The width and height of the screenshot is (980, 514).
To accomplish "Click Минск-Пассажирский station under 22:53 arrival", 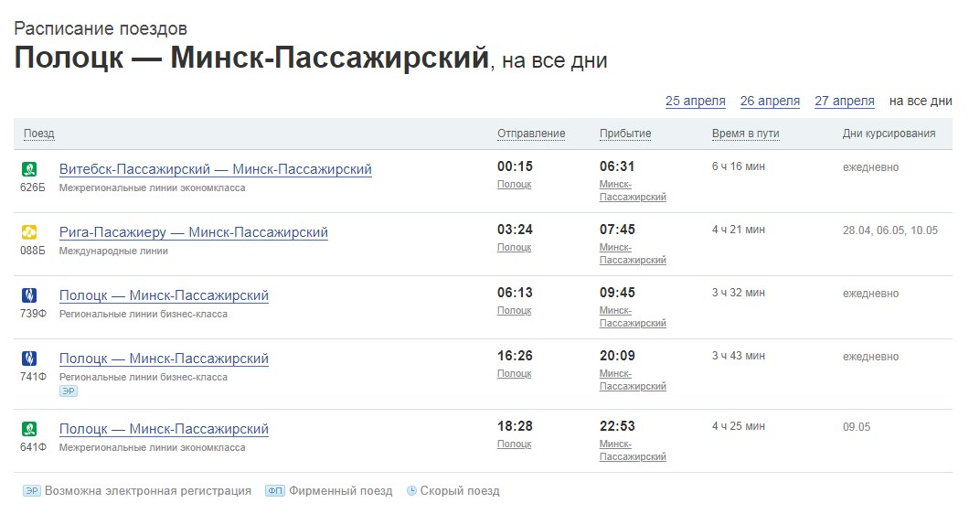I will click(631, 450).
